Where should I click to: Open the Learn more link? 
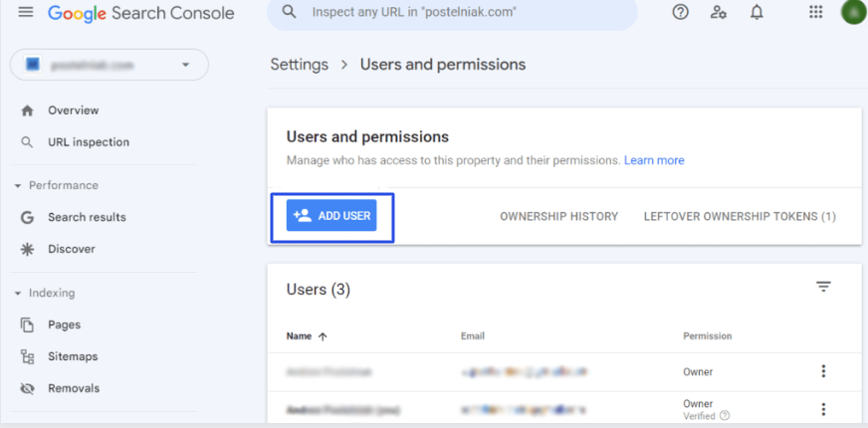click(x=654, y=160)
